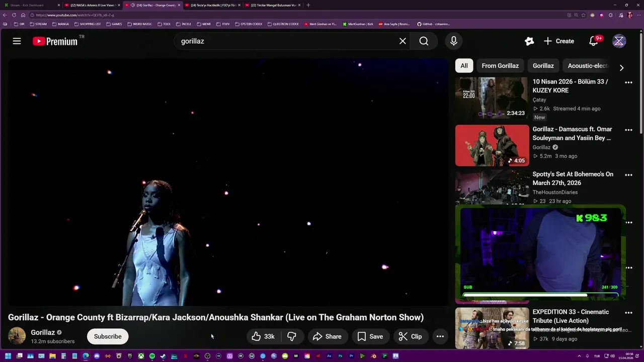Show more filter chips with arrow

coord(621,67)
